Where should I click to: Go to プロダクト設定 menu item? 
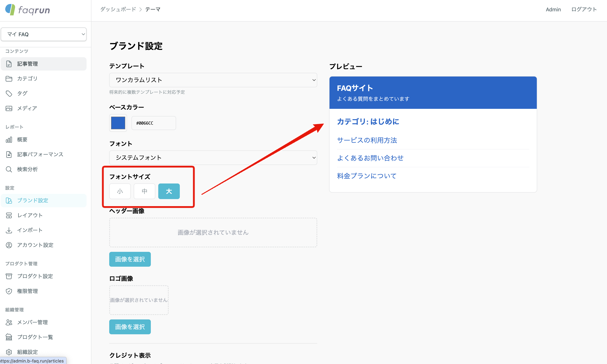point(44,276)
